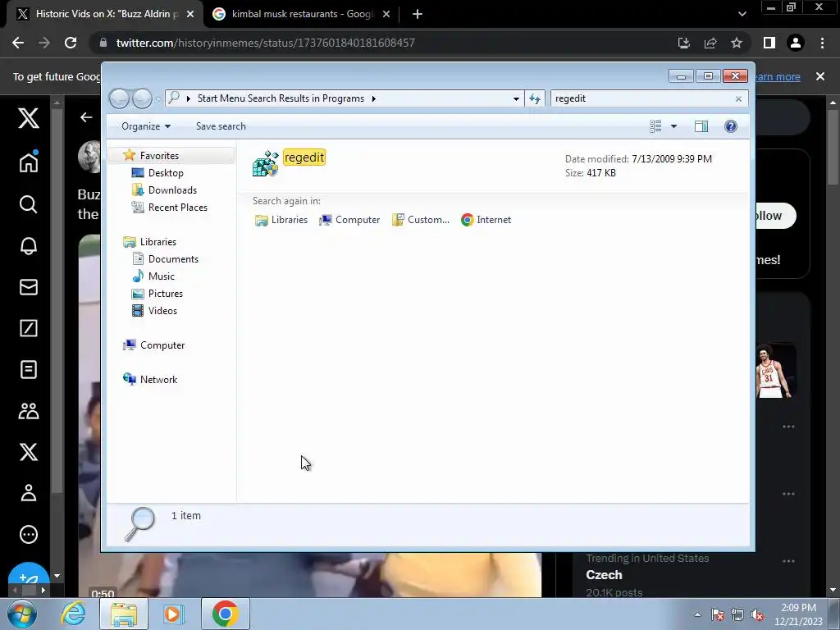Open the Documents library
Viewport: 840px width, 630px height.
tap(173, 258)
